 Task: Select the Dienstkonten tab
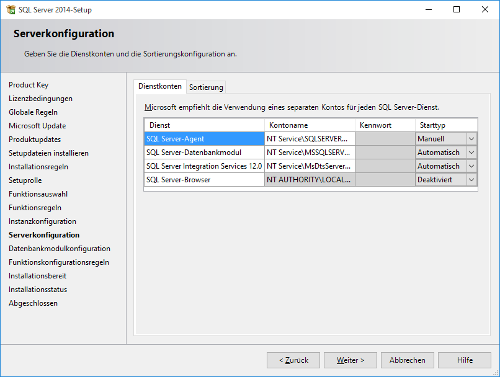pos(160,86)
